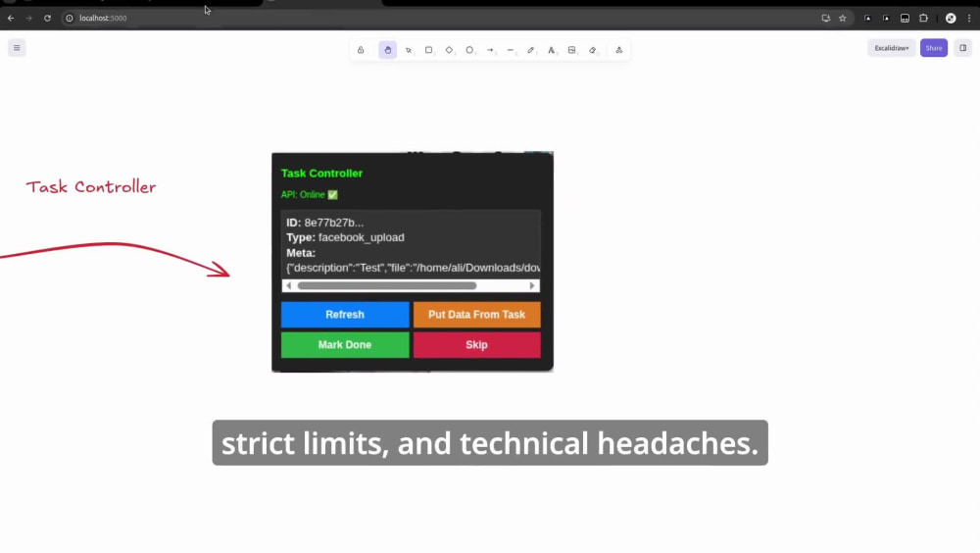Image resolution: width=980 pixels, height=553 pixels.
Task: Select the Text tool
Action: [551, 50]
